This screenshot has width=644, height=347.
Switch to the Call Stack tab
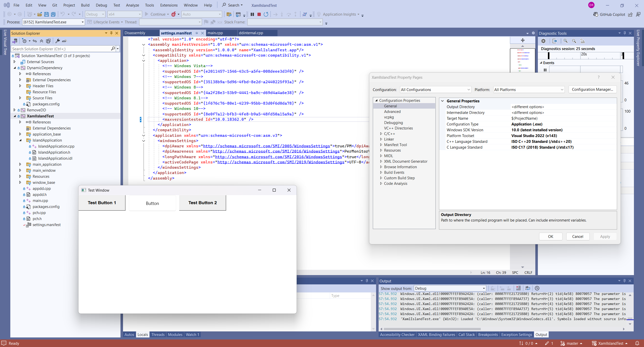point(466,335)
